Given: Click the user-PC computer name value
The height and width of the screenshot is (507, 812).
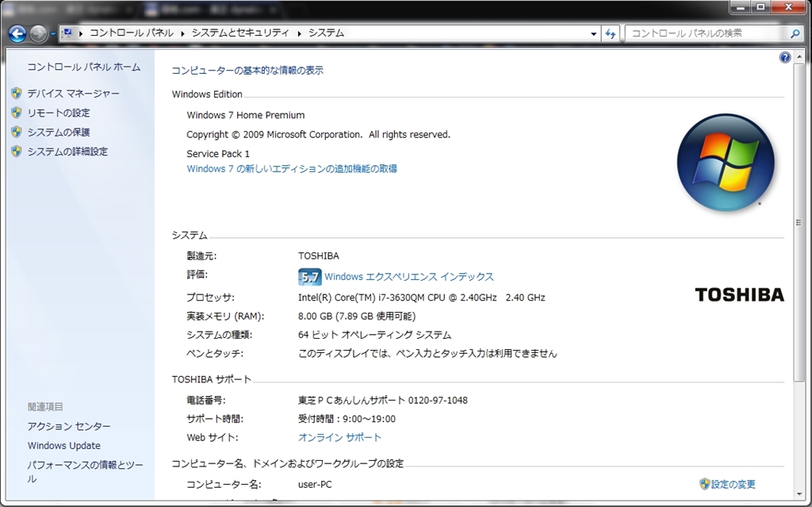Looking at the screenshot, I should [x=315, y=485].
